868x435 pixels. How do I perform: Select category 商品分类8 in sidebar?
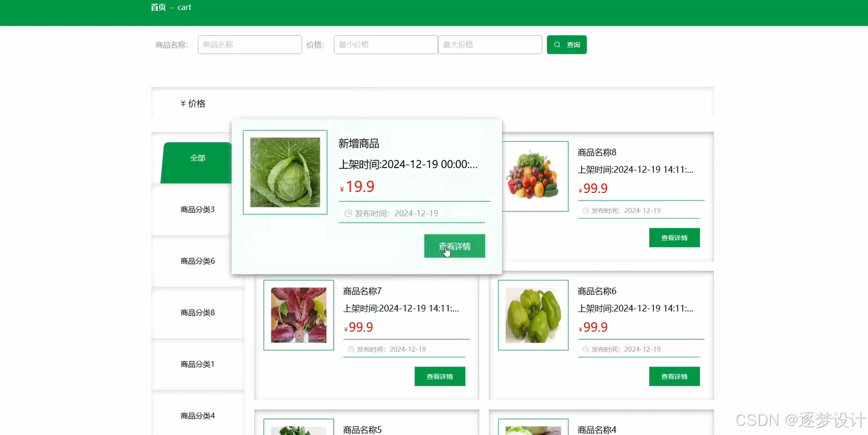tap(197, 313)
